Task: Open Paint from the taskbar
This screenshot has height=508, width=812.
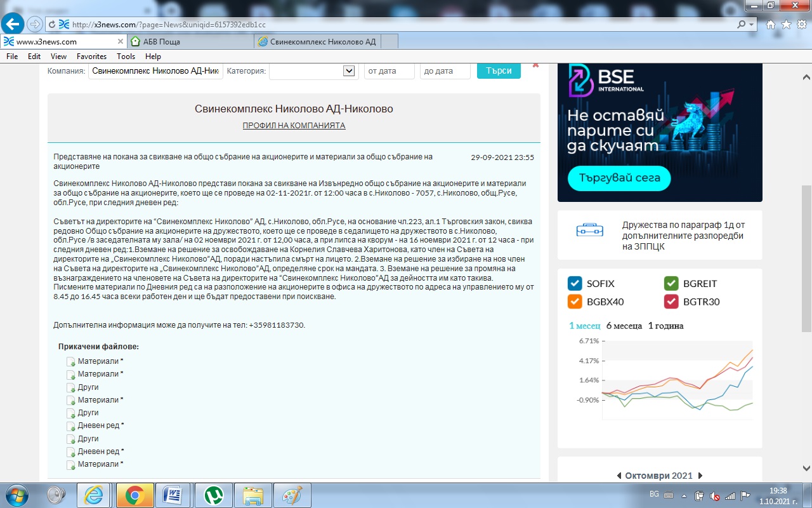Action: pos(292,494)
